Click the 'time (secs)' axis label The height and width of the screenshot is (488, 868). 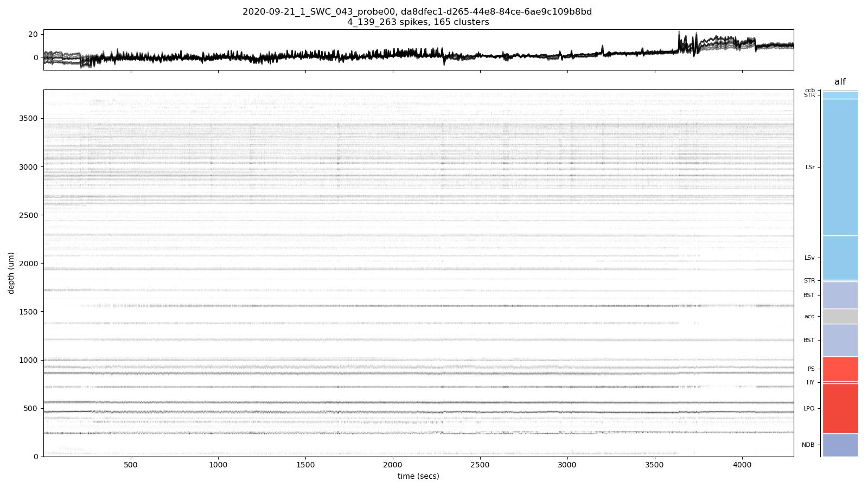(418, 476)
